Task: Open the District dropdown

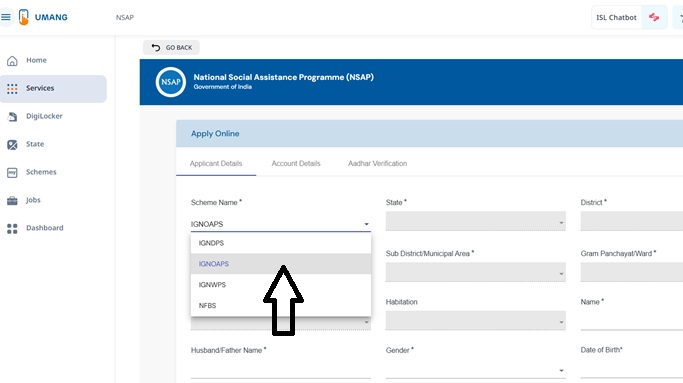Action: (x=632, y=221)
